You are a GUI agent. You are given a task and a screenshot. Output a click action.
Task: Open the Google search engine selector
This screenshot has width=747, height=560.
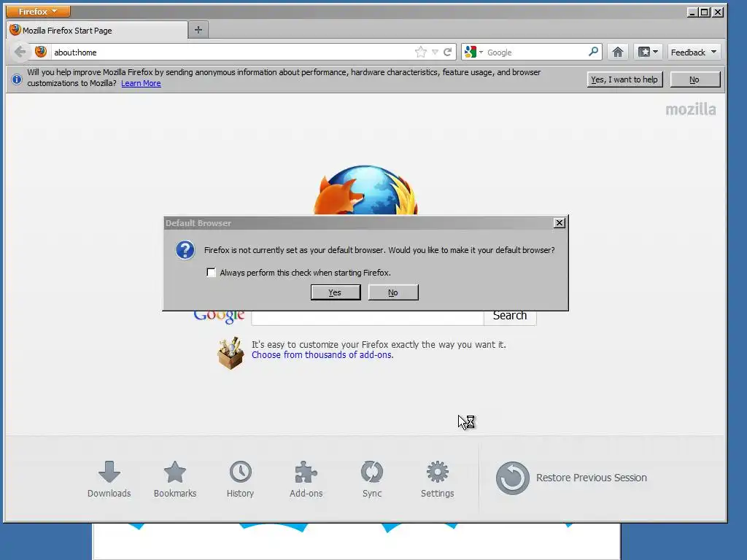(473, 52)
